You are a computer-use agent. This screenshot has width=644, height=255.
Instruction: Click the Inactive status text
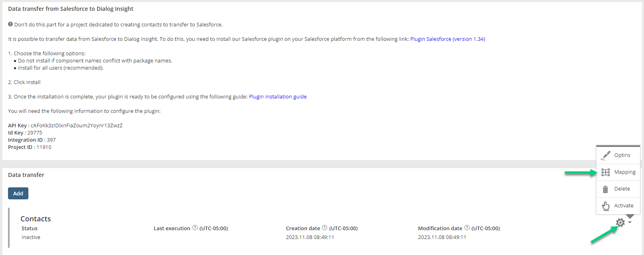point(31,237)
